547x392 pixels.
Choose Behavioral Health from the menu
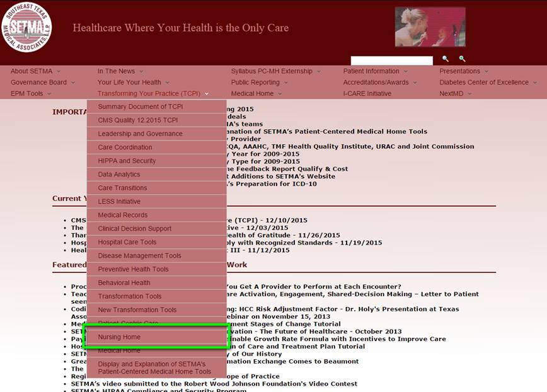[157, 283]
